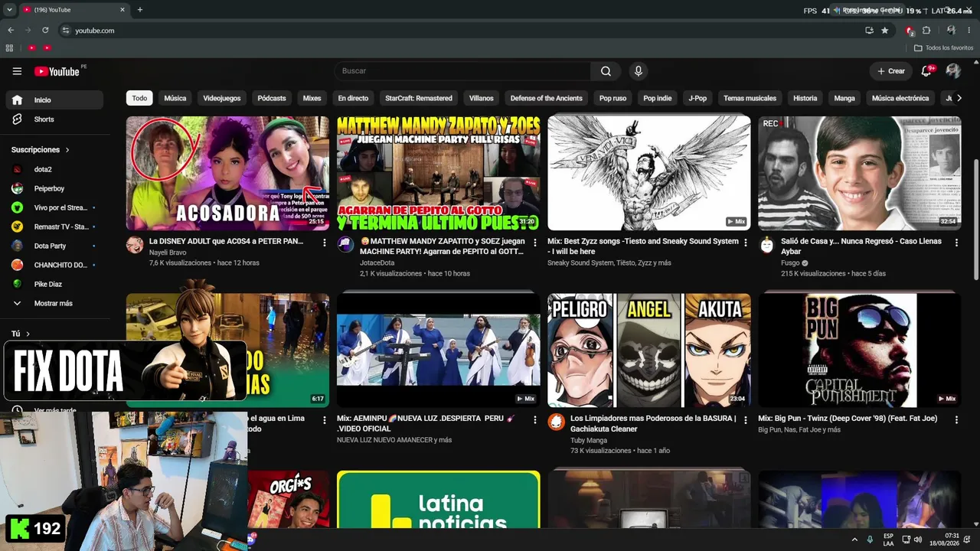This screenshot has width=980, height=551.
Task: Visit the Tuby Manga channel name
Action: [x=589, y=440]
